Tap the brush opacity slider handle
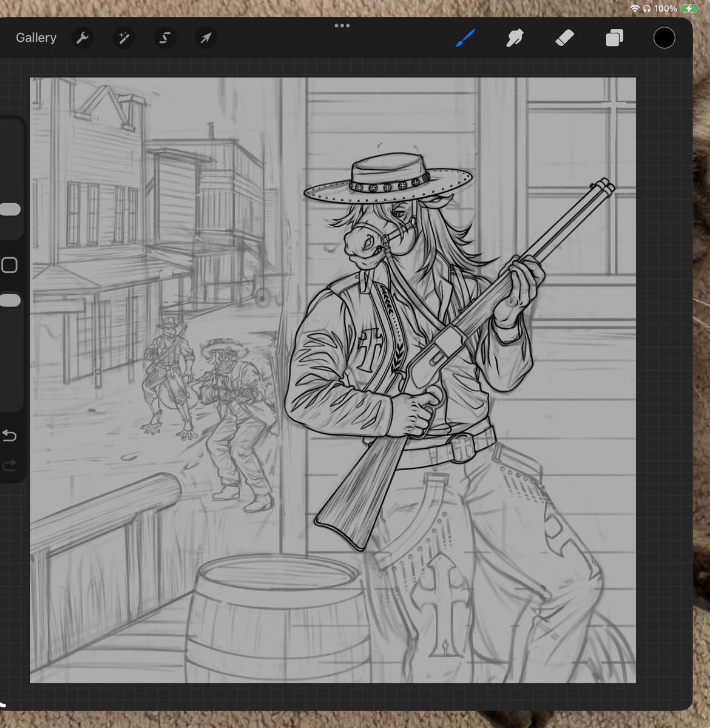The height and width of the screenshot is (728, 710). (10, 301)
